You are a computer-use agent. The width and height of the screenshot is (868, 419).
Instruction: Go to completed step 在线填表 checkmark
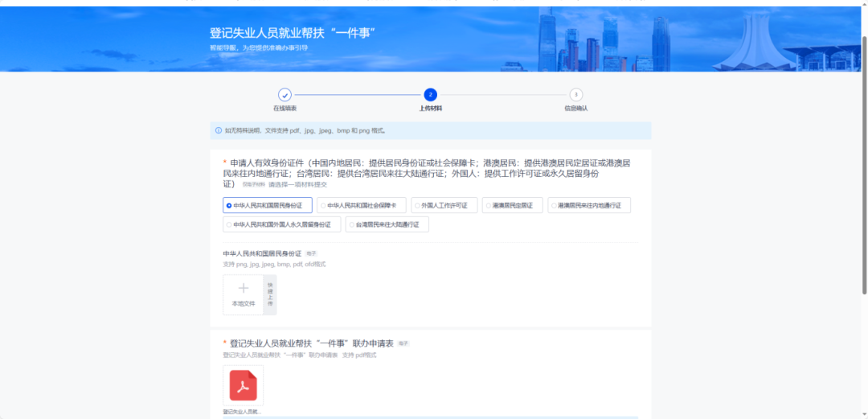click(285, 95)
